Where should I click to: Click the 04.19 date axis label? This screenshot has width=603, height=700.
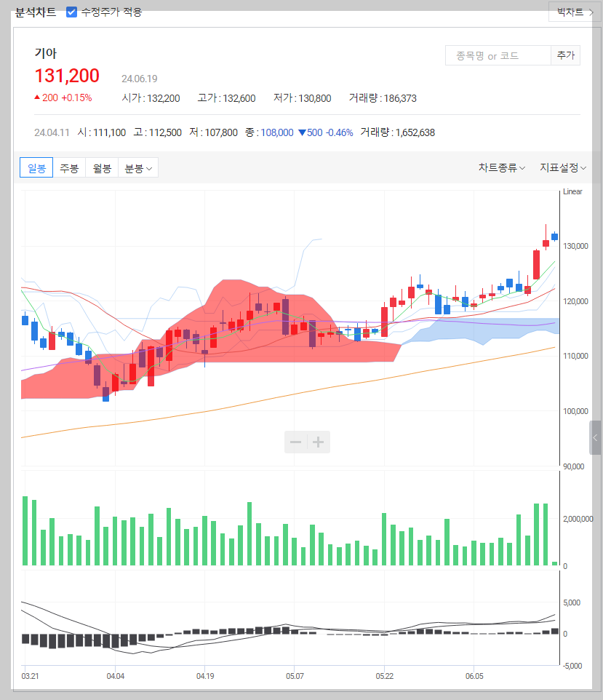click(x=205, y=676)
